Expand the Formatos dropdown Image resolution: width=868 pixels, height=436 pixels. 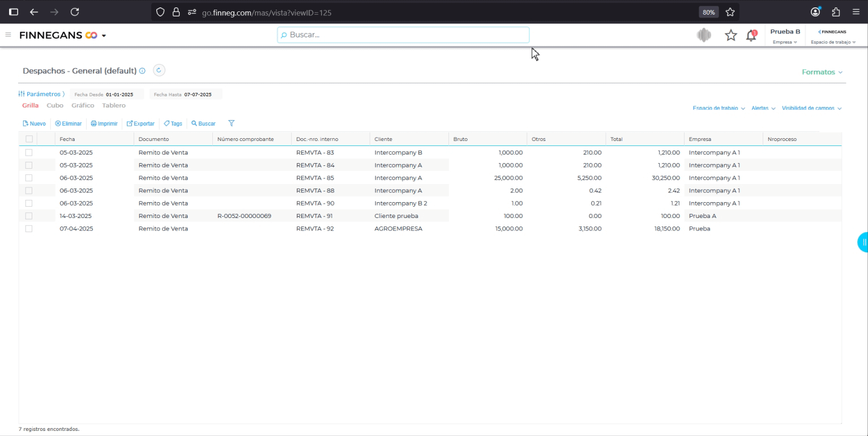(822, 72)
